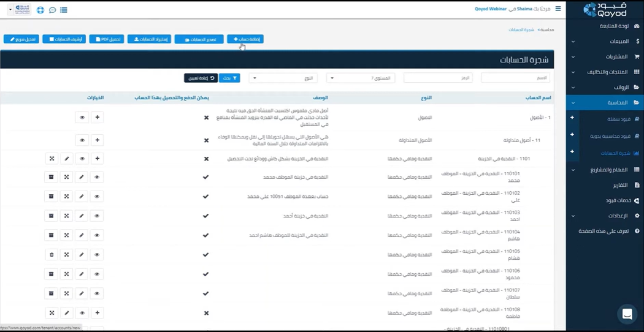Move account 110102 الموظف علي arrows icon

(66, 196)
